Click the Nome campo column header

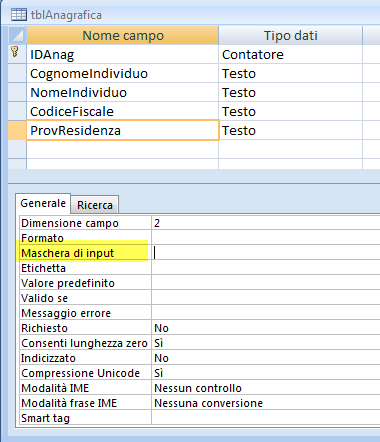(123, 35)
